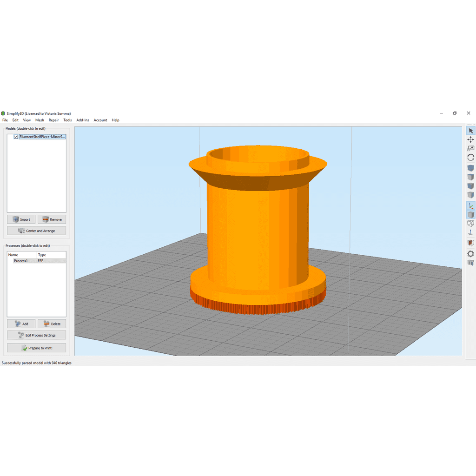Image resolution: width=476 pixels, height=476 pixels.
Task: Click the Import button
Action: click(x=21, y=219)
